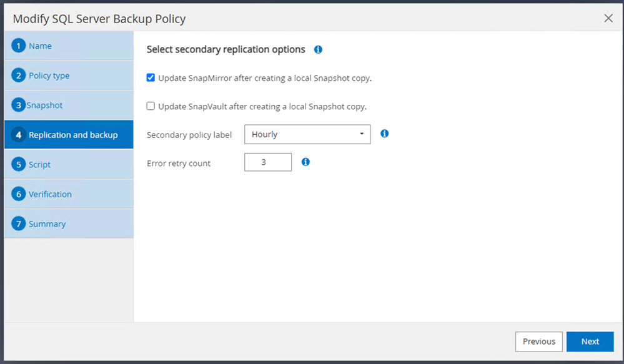Click the Next button

pos(590,342)
